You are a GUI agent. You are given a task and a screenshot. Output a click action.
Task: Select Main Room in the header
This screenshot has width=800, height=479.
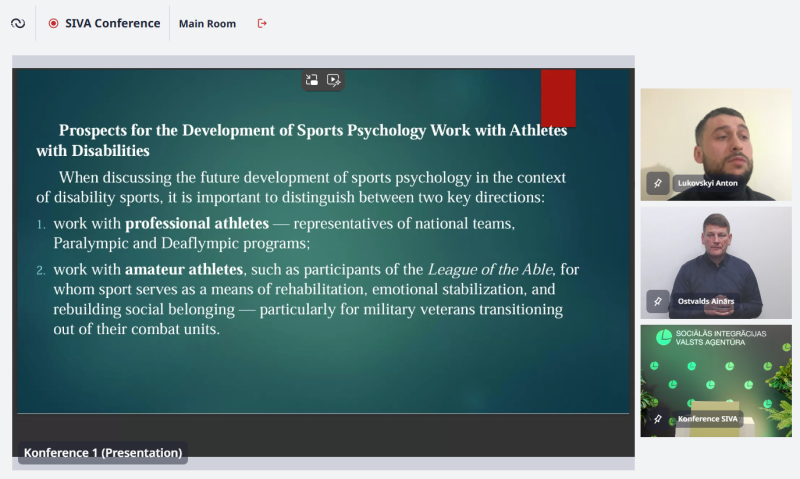click(207, 23)
